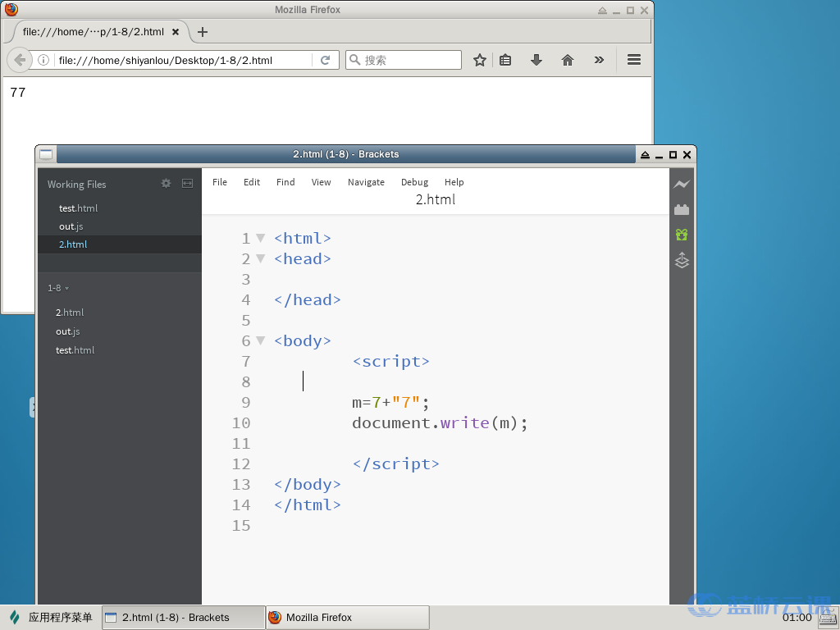
Task: Open Working Files gear settings
Action: [x=166, y=184]
